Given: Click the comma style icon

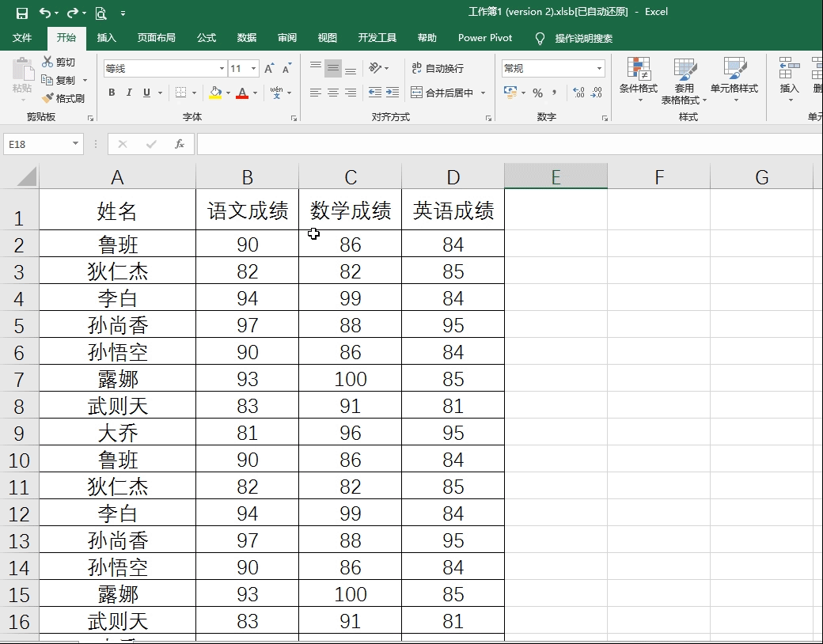Looking at the screenshot, I should (x=554, y=93).
